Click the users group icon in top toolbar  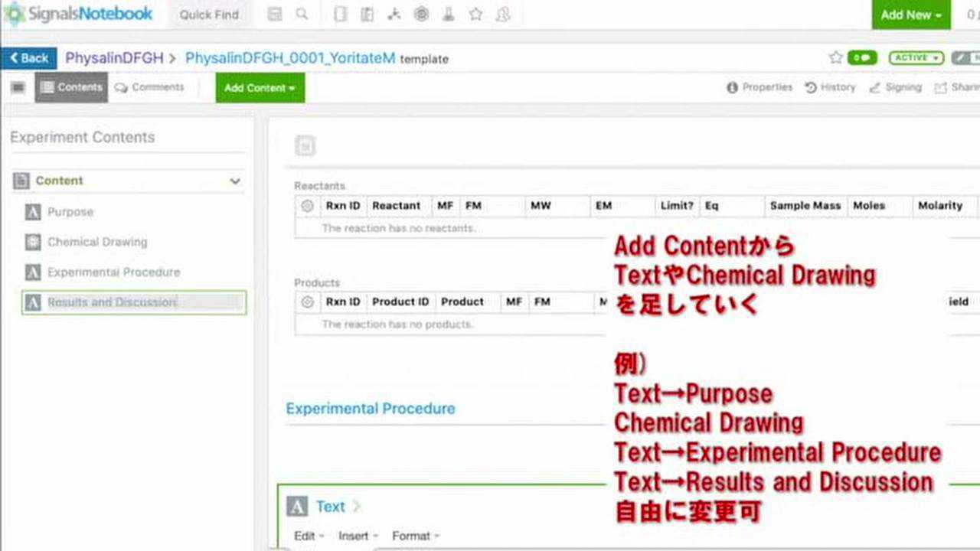tap(502, 14)
